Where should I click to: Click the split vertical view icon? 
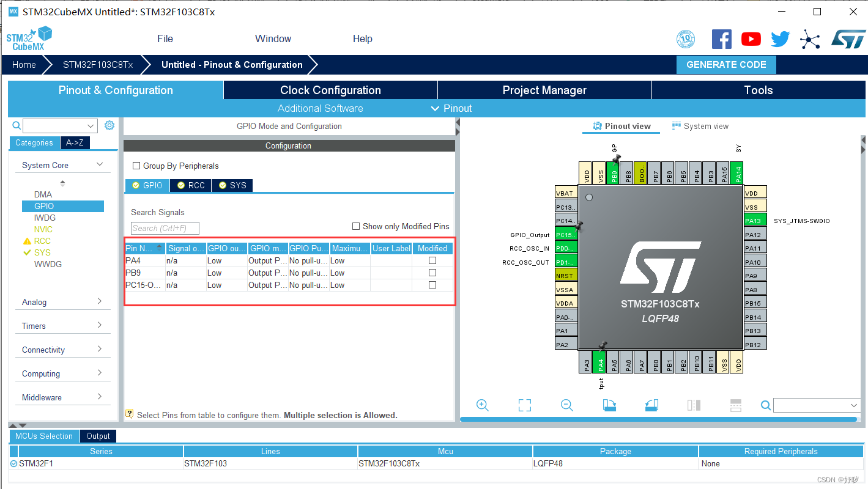pos(694,405)
